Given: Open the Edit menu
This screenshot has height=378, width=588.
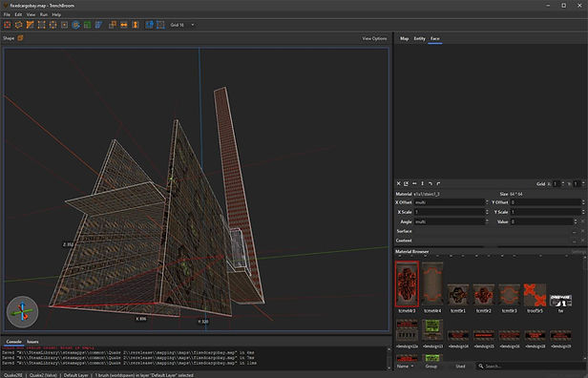Looking at the screenshot, I should [x=18, y=14].
